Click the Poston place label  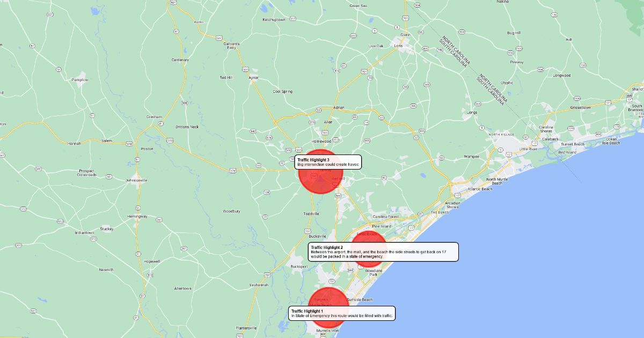tap(147, 149)
